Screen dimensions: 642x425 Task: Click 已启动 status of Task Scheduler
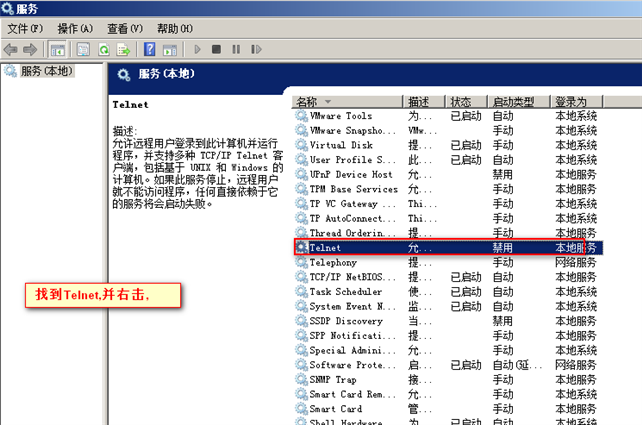point(466,292)
